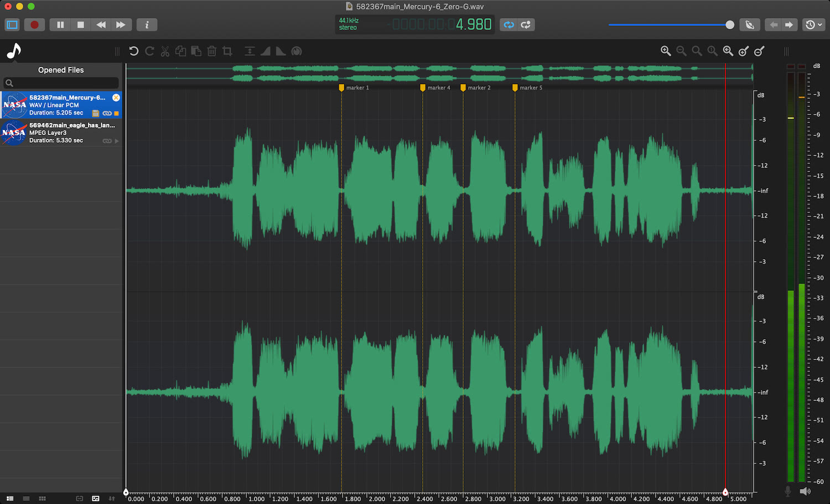Apply normalize tool
Image resolution: width=830 pixels, height=504 pixels.
(x=250, y=51)
